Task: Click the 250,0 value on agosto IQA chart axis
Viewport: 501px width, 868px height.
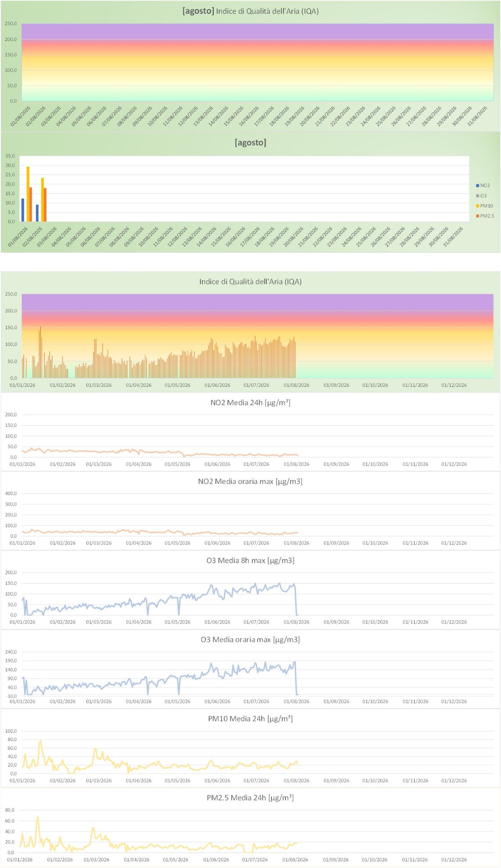Action: tap(11, 24)
